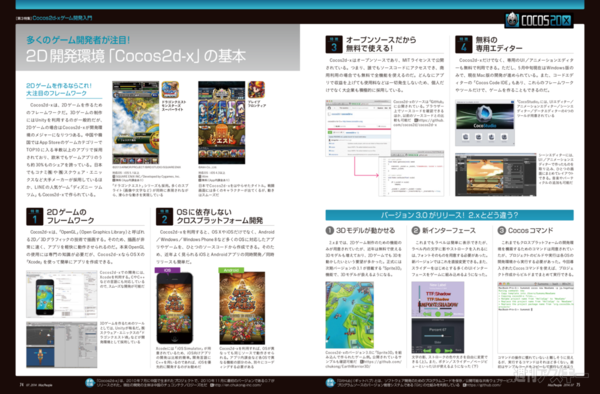Click the heading 無料の専用エディター
Screen dimensions: 600x394
[x=499, y=44]
